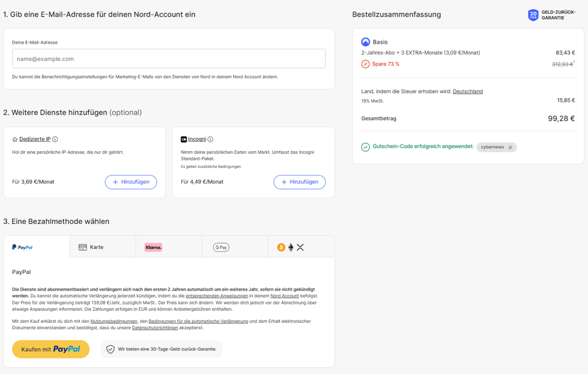Add Incogni with Hinzufügen button

coord(300,182)
